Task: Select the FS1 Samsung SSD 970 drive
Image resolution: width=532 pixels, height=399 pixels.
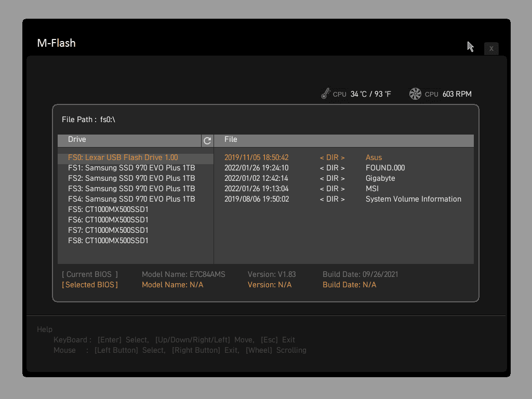Action: coord(131,168)
